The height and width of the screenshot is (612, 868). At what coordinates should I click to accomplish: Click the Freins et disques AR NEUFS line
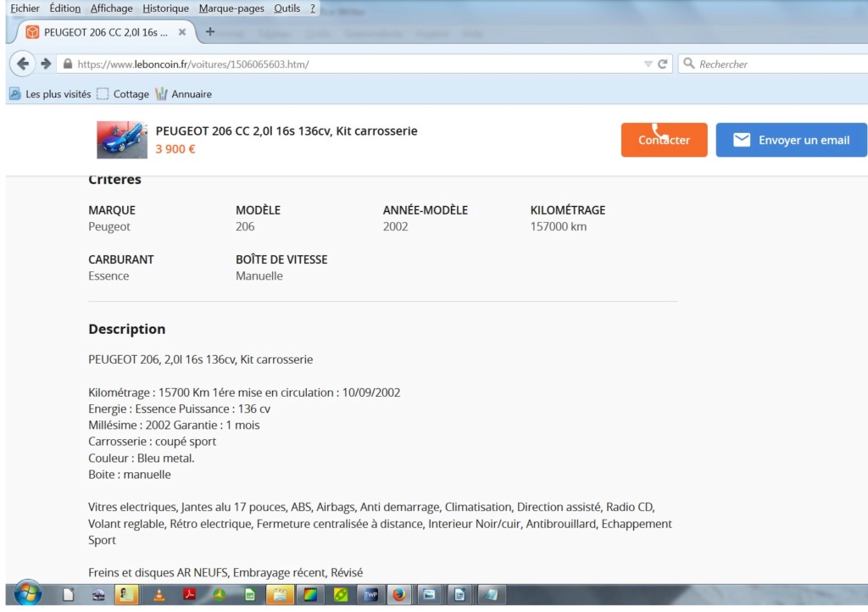[225, 572]
